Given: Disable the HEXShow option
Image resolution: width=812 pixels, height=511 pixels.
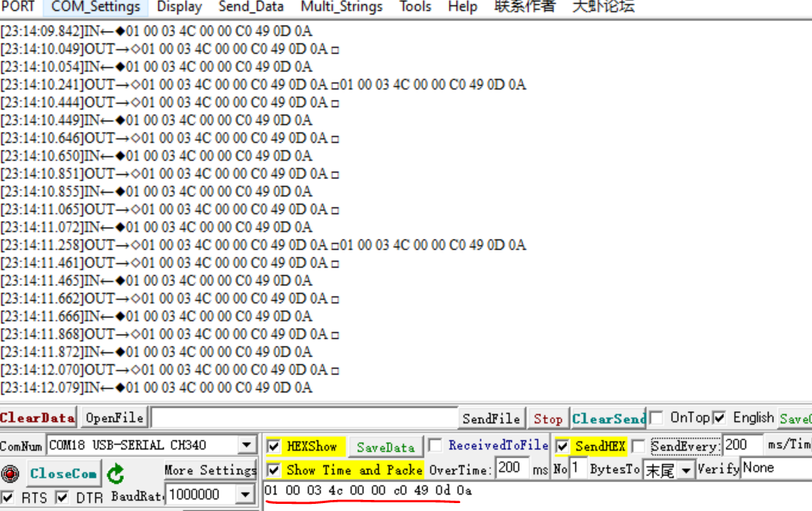Looking at the screenshot, I should [x=273, y=446].
